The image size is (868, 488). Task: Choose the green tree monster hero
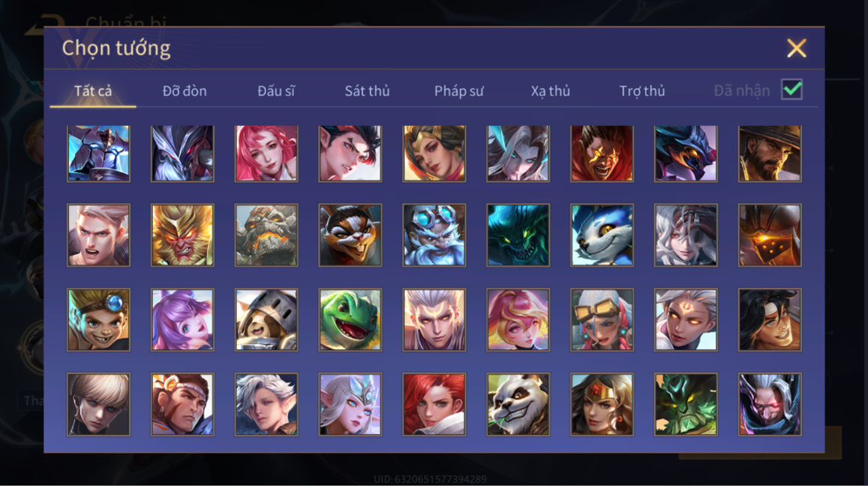pos(686,404)
